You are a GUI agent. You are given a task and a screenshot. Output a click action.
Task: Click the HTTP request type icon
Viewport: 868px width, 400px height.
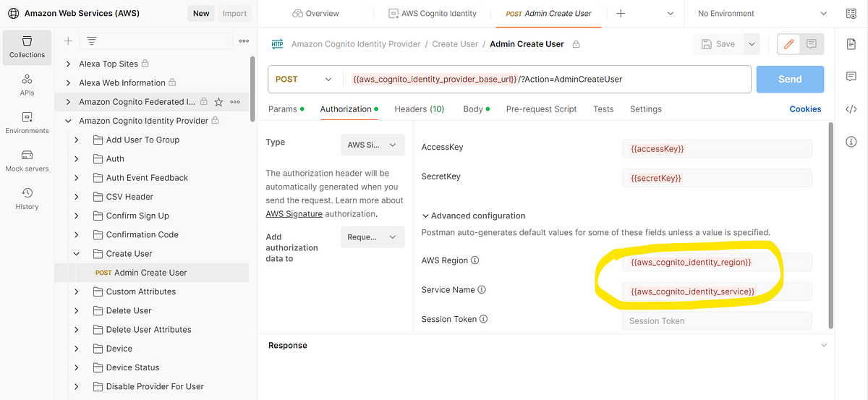[277, 44]
